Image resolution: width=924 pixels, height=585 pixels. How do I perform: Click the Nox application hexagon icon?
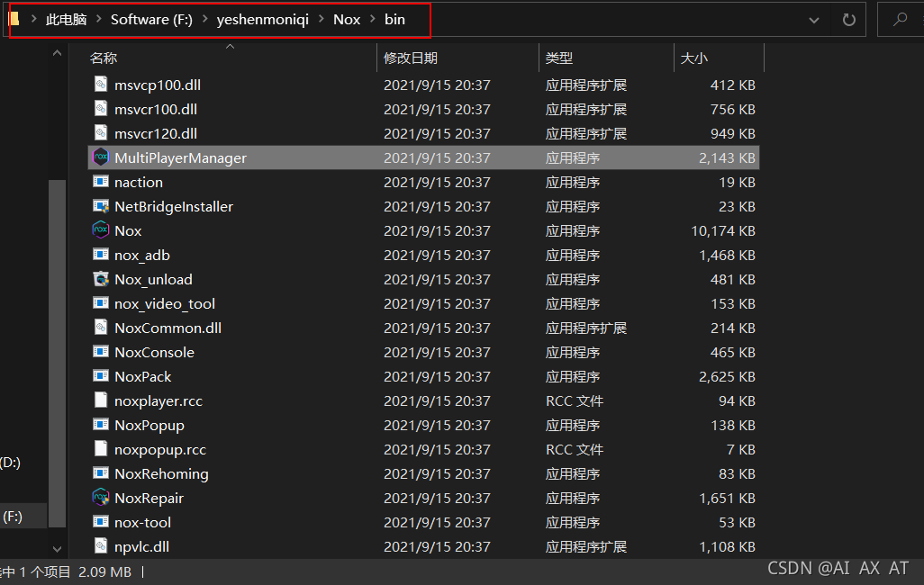[x=101, y=229]
